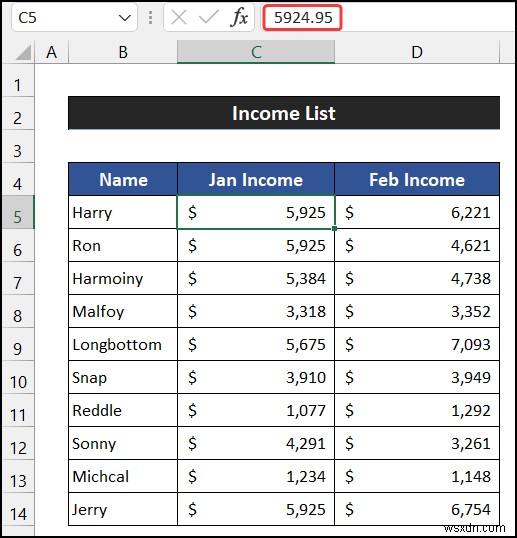Click the Income List title cell
Image resolution: width=517 pixels, height=538 pixels.
284,113
